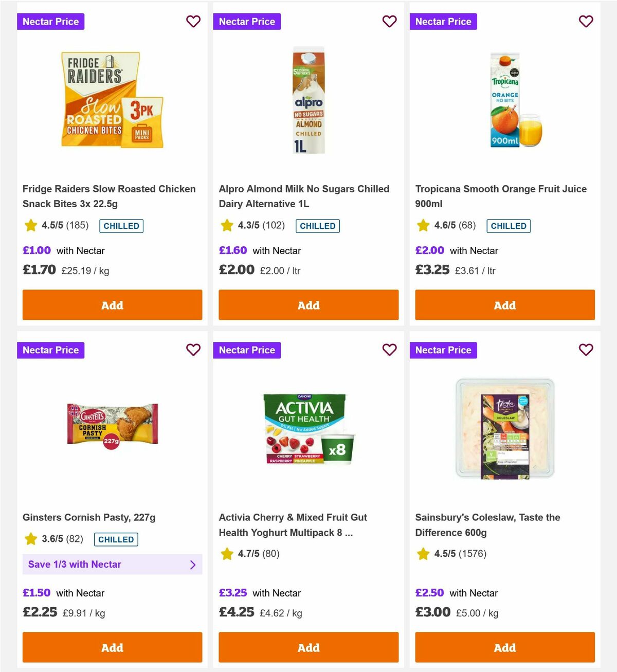Click the heart icon on Alpro Almond Milk
Screen dimensions: 617x672
pyautogui.click(x=390, y=22)
